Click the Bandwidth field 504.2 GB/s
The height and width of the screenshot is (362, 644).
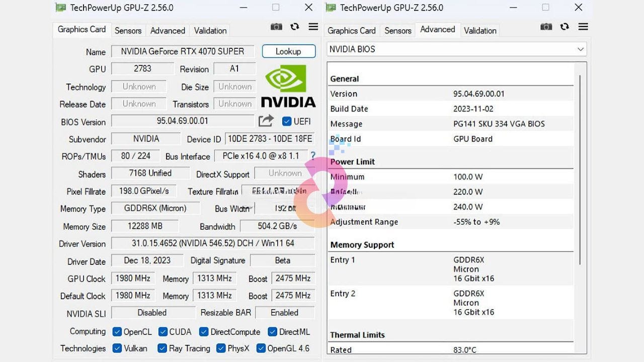[x=278, y=226]
